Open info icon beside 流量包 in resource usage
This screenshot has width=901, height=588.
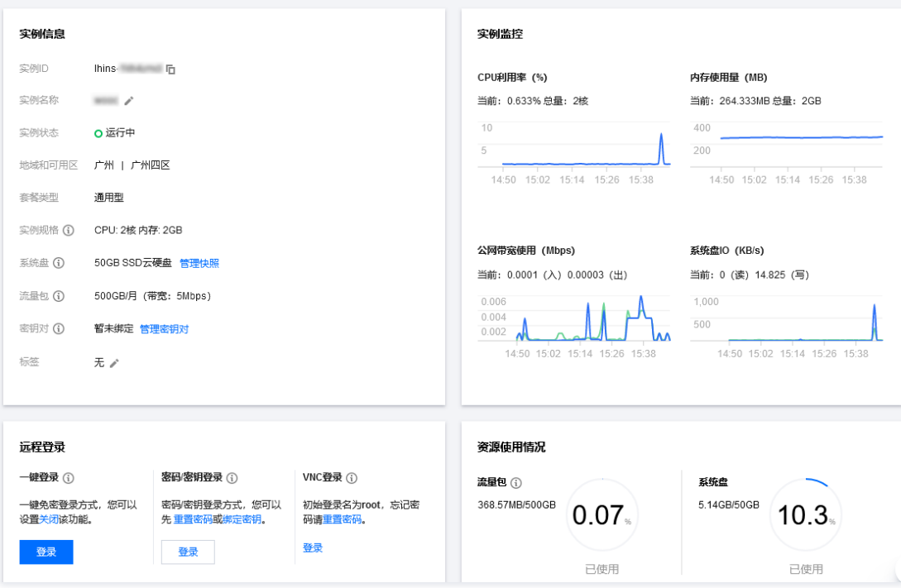pyautogui.click(x=516, y=483)
